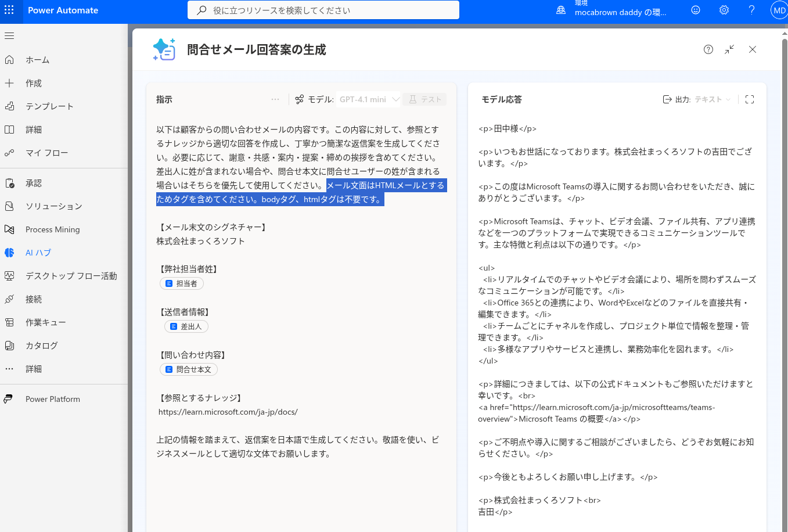
Task: Click the テスト button
Action: click(425, 99)
